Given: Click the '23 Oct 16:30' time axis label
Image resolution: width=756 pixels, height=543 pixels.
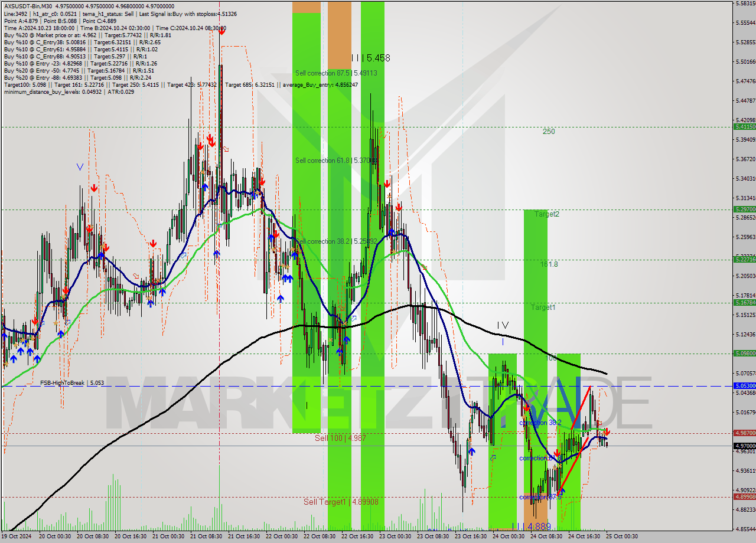Looking at the screenshot, I should 470,537.
